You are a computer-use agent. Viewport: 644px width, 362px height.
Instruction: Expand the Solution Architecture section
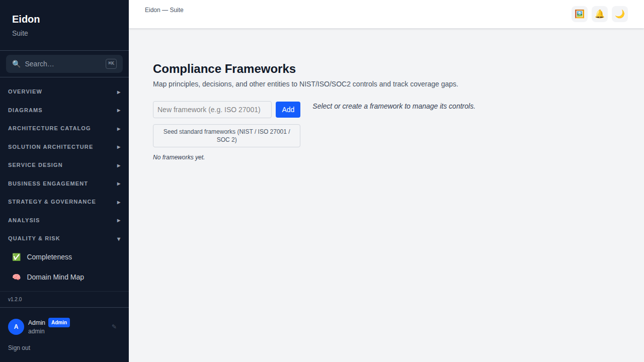coord(64,147)
